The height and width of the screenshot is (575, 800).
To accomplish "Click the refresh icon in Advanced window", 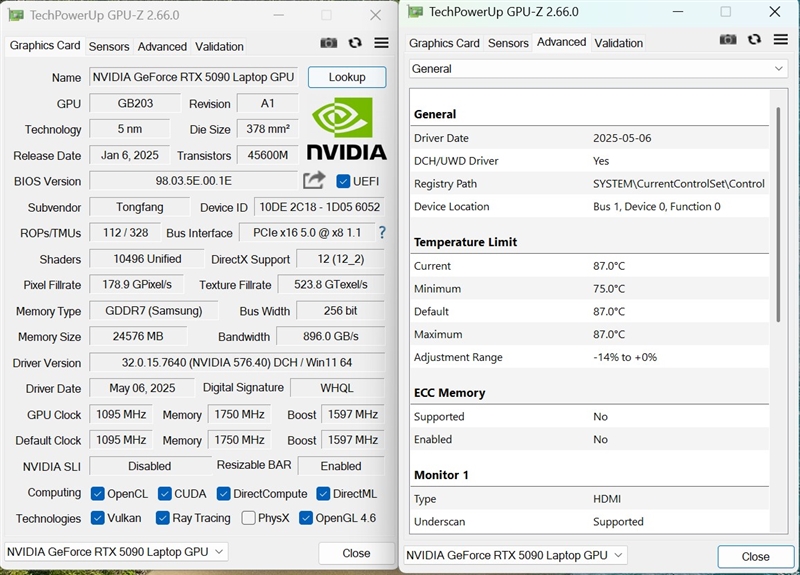I will coord(754,39).
